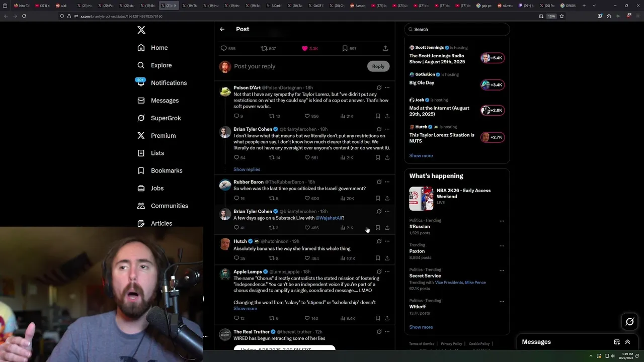Viewport: 644px width, 362px height.
Task: Compose new message in Messages drawer
Action: pos(617,342)
